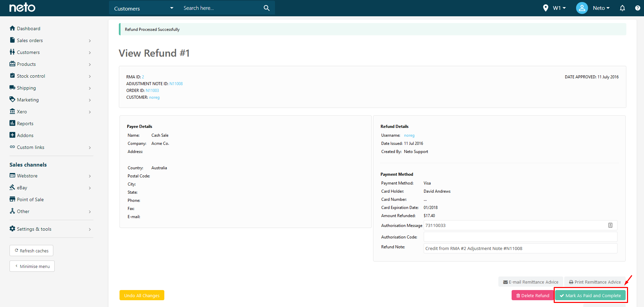The height and width of the screenshot is (307, 644).
Task: Click the Point of Sale store icon
Action: pos(13,199)
